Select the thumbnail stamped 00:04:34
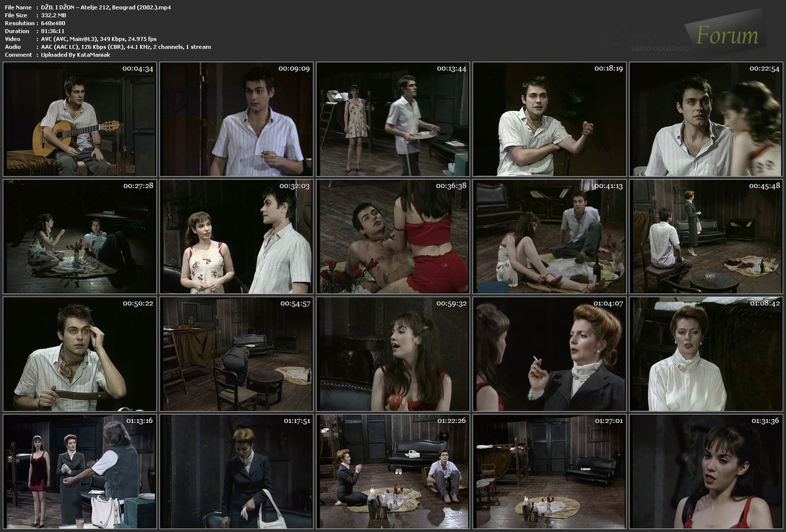 80,119
